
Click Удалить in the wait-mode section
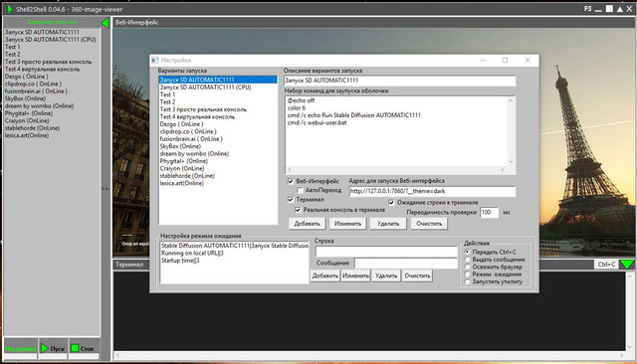point(386,275)
